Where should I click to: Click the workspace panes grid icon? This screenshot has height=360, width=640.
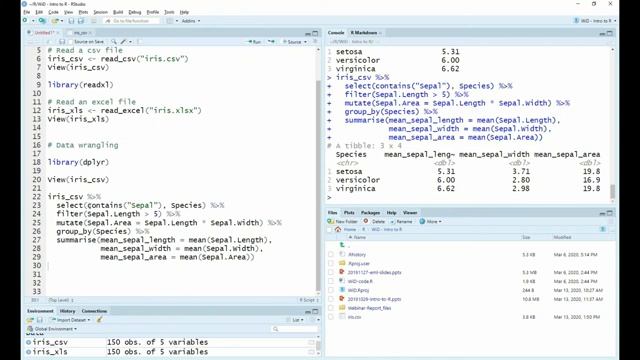[169, 20]
